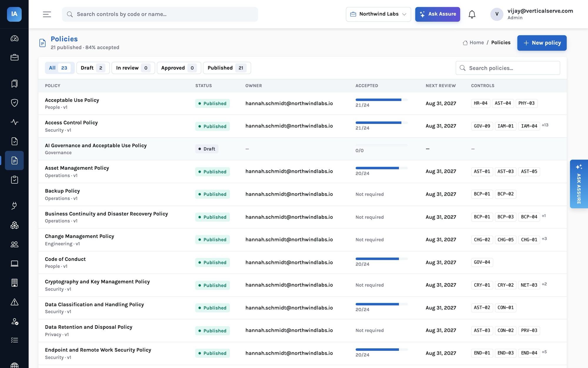Click the GOV-09 control tag
Screen dimensions: 588x368
(482, 126)
